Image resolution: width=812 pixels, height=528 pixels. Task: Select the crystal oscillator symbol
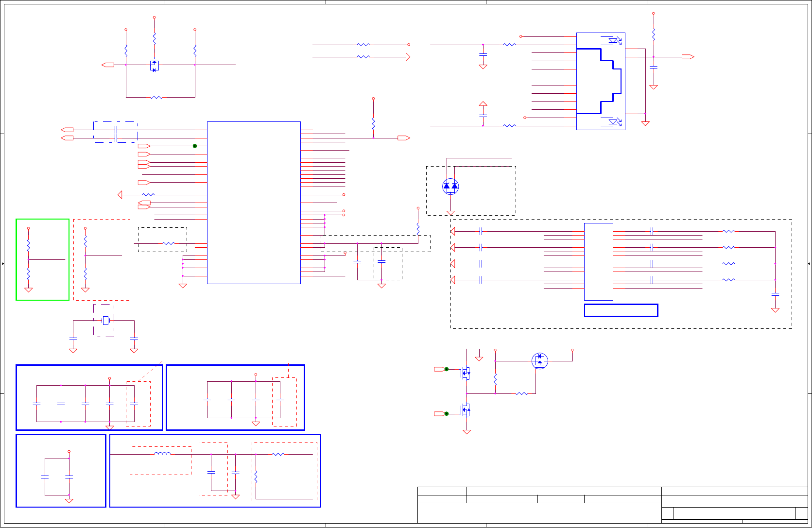coord(105,321)
